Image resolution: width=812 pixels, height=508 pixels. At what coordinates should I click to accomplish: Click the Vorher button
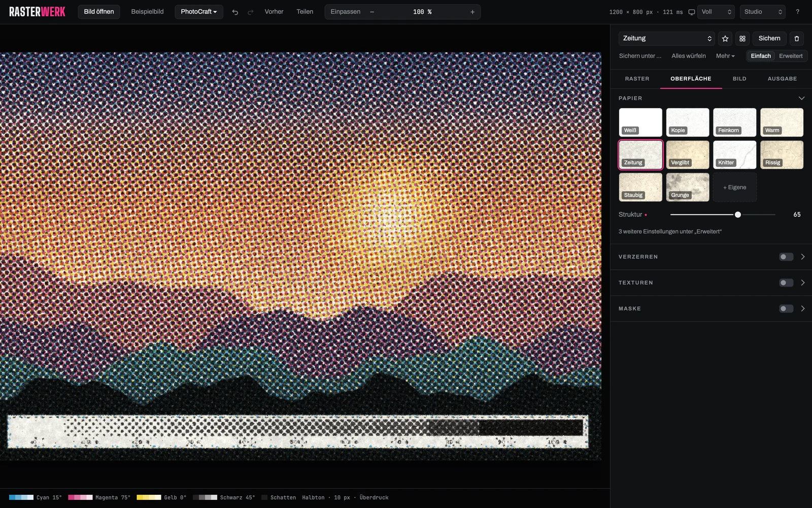(274, 12)
